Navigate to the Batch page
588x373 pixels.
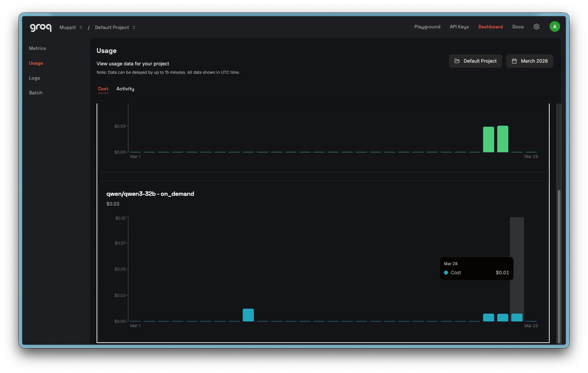[x=36, y=93]
